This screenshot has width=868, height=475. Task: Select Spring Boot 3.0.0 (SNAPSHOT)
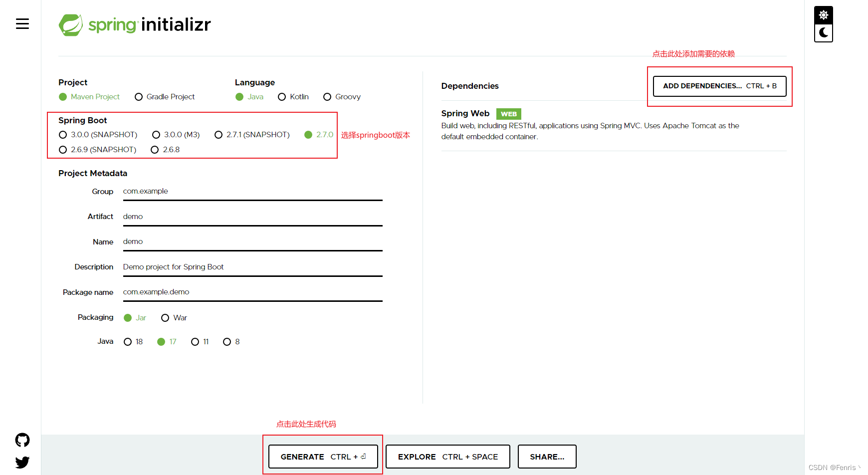click(98, 135)
